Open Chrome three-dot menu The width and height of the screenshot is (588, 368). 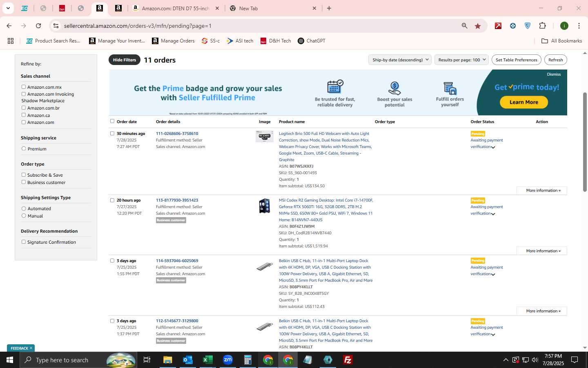tap(579, 26)
